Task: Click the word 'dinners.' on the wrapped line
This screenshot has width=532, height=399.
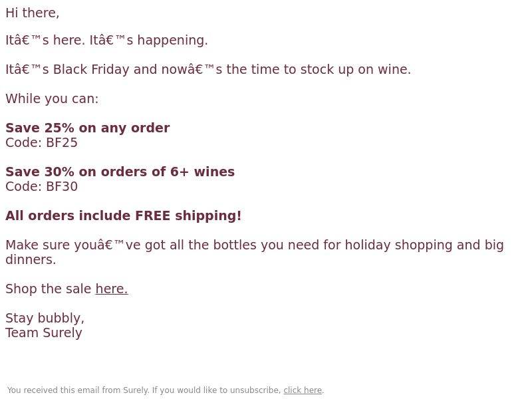Action: click(x=31, y=259)
